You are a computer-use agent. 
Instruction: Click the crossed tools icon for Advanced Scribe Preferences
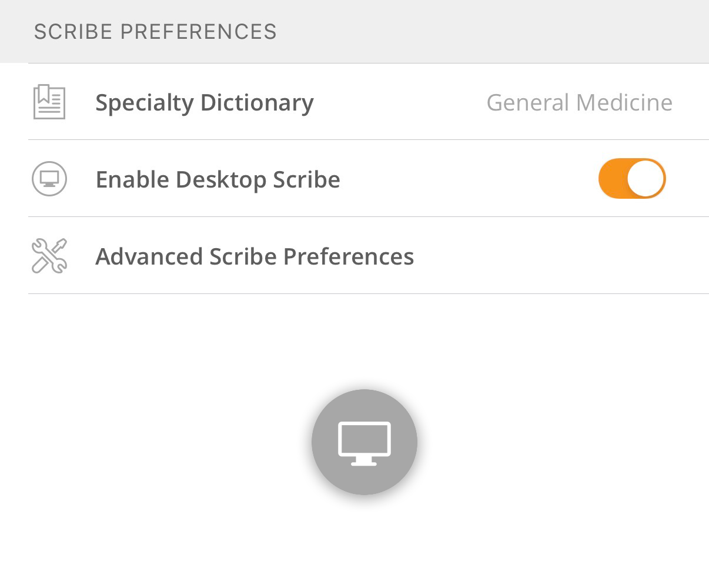(49, 256)
